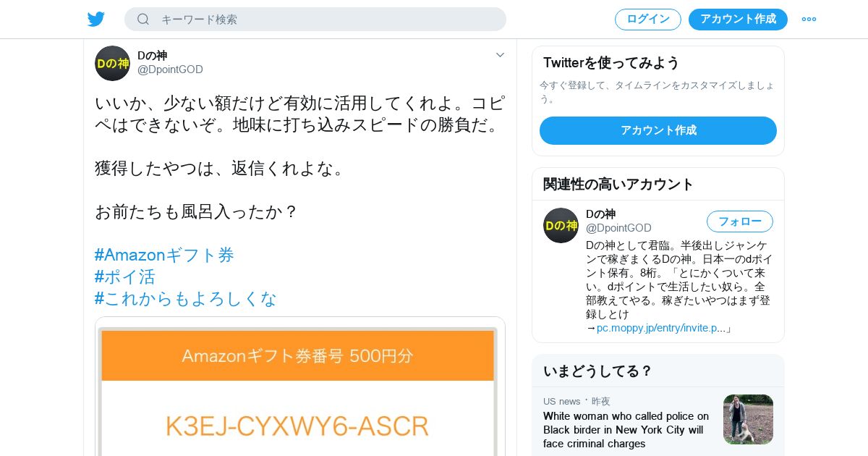Image resolution: width=868 pixels, height=456 pixels.
Task: Open the #これからもよろしくな hashtag
Action: coord(186,298)
